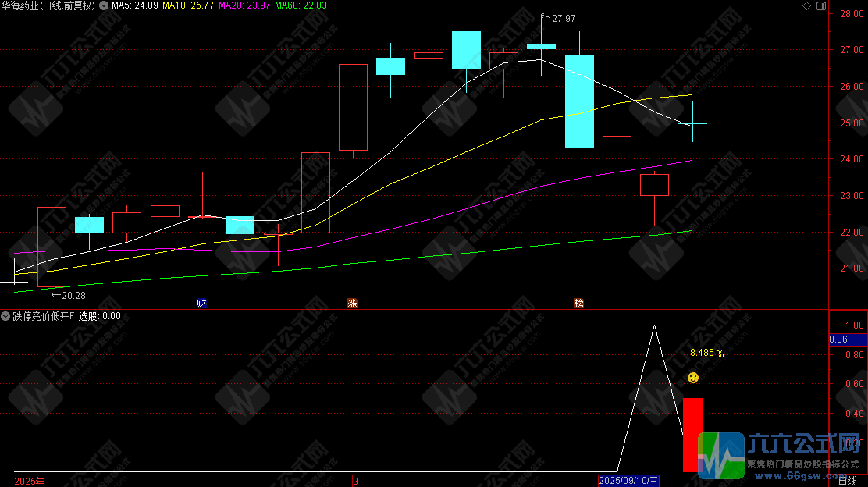
Task: Click the 27.97 high price annotation
Action: pyautogui.click(x=563, y=18)
